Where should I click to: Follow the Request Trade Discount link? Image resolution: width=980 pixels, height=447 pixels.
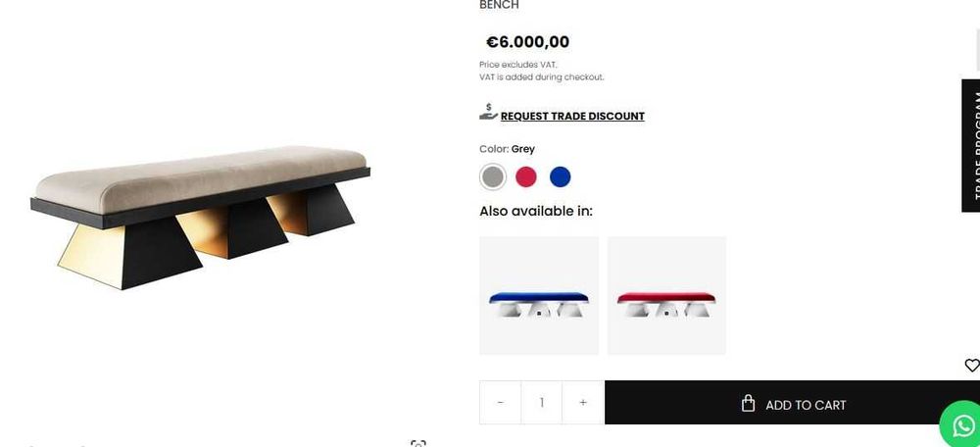[x=572, y=117]
